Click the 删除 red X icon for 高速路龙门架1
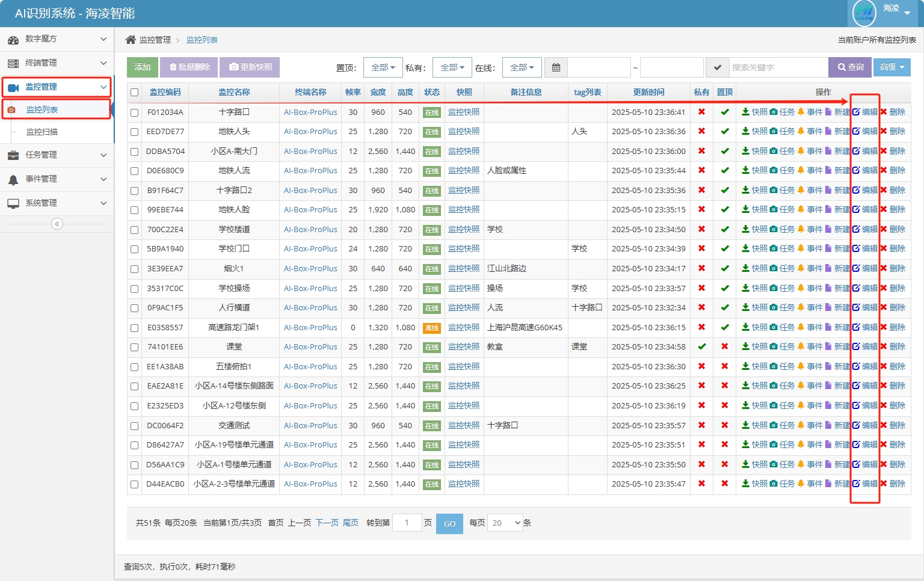 click(883, 327)
